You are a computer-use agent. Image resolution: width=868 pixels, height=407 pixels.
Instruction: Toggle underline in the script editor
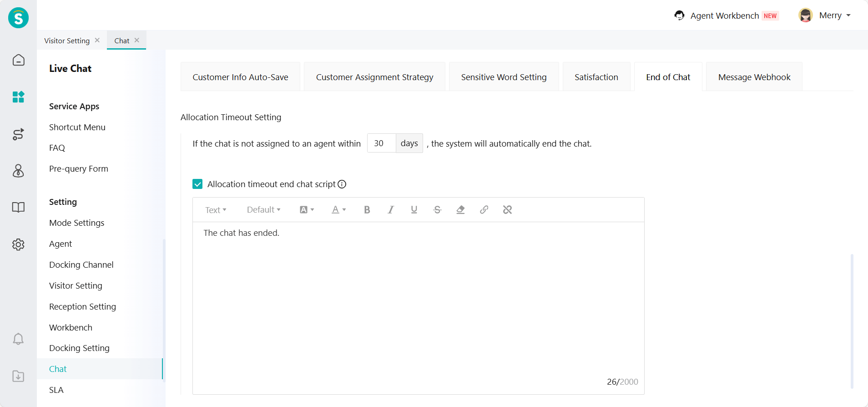(x=414, y=210)
